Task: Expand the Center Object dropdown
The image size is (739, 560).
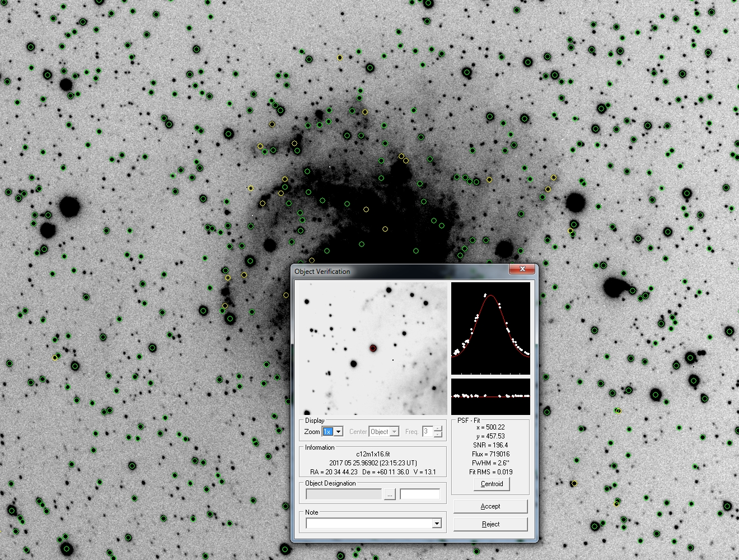Action: tap(394, 432)
